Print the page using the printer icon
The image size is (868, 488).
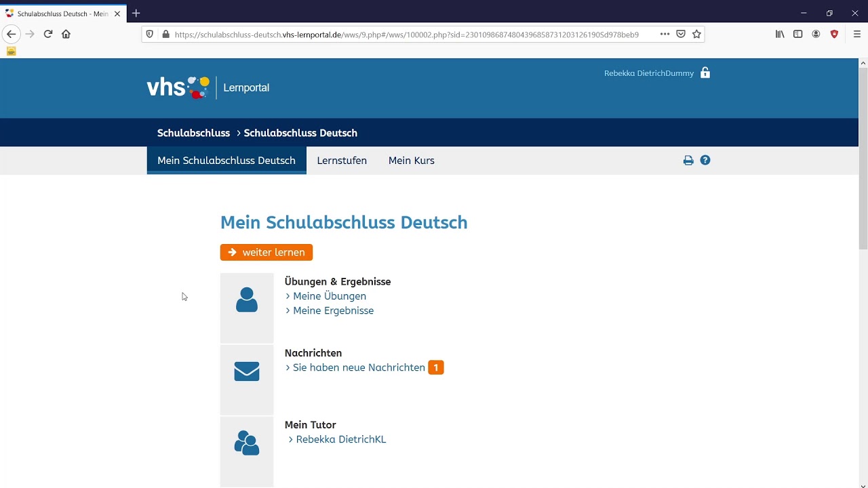(x=688, y=161)
